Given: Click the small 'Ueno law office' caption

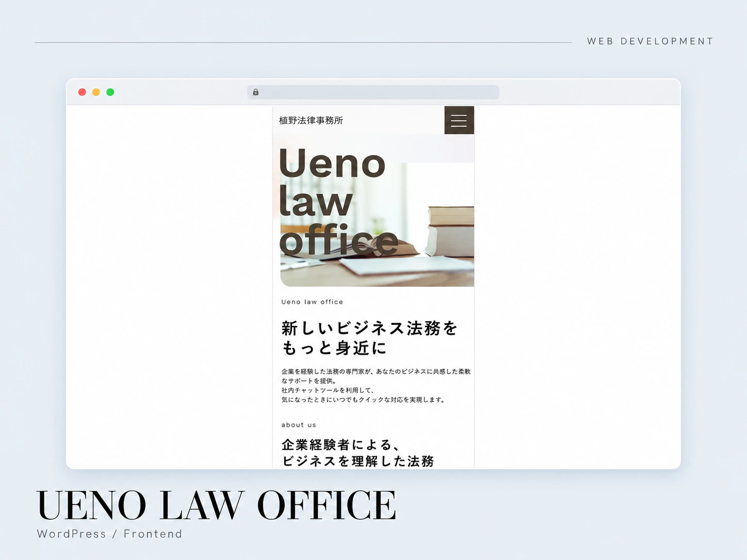Looking at the screenshot, I should point(312,302).
